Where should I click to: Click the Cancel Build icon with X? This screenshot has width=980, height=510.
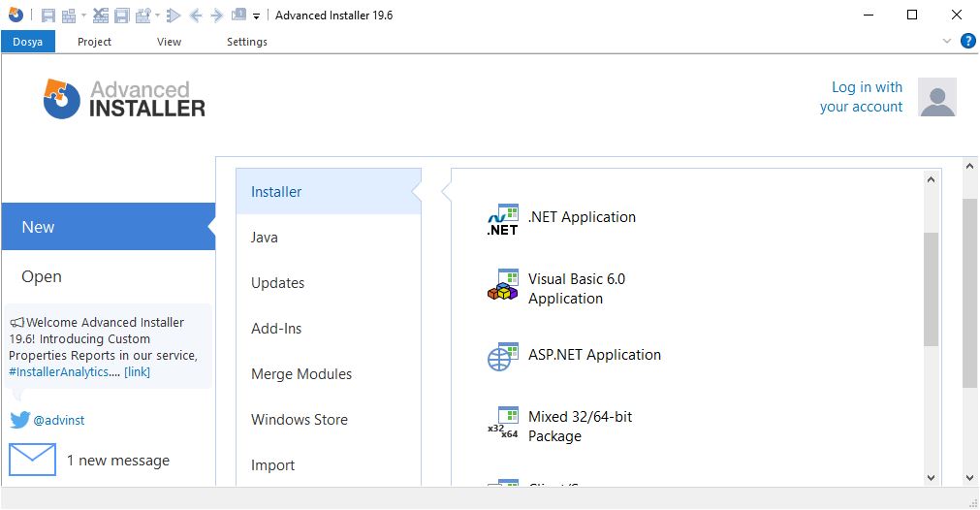coord(101,16)
